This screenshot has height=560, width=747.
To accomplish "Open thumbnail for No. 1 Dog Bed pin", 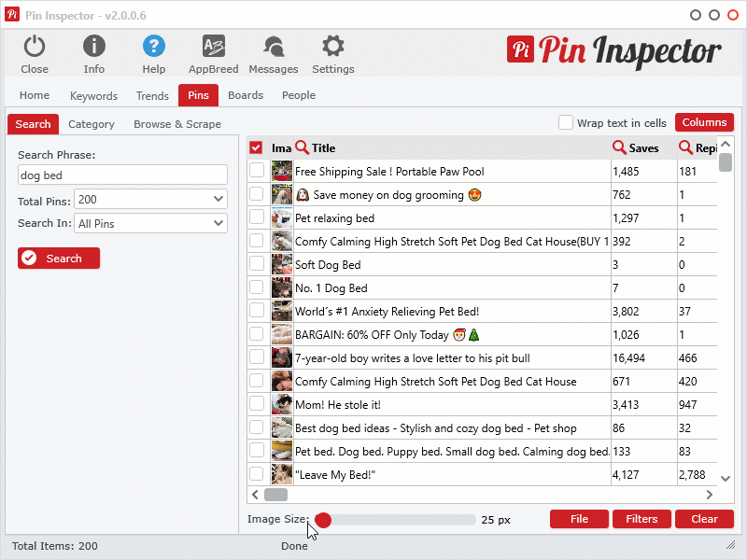I will click(282, 287).
